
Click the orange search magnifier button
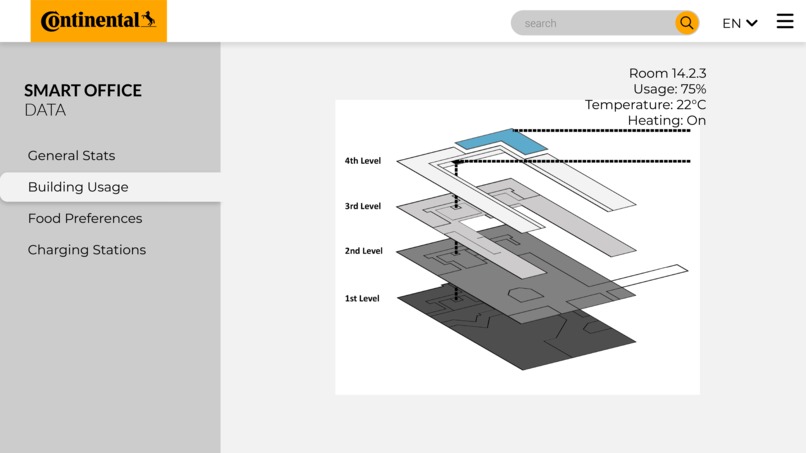tap(687, 23)
